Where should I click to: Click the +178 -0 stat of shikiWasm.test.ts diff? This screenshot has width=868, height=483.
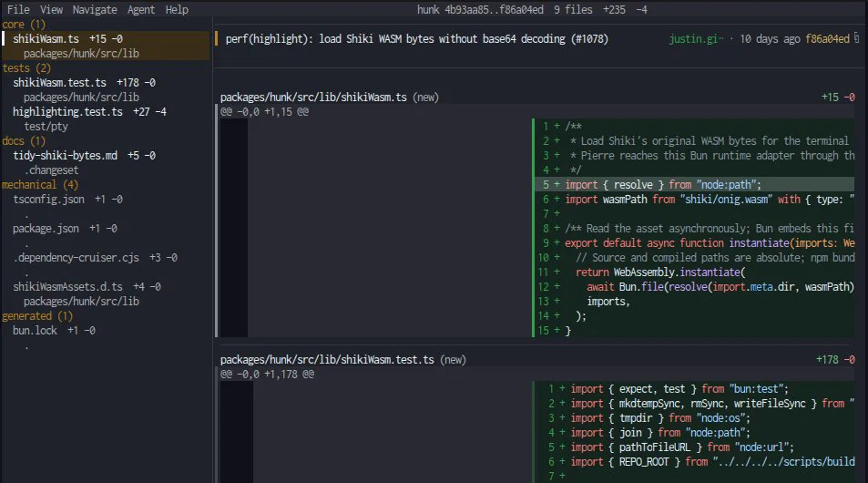click(x=835, y=360)
